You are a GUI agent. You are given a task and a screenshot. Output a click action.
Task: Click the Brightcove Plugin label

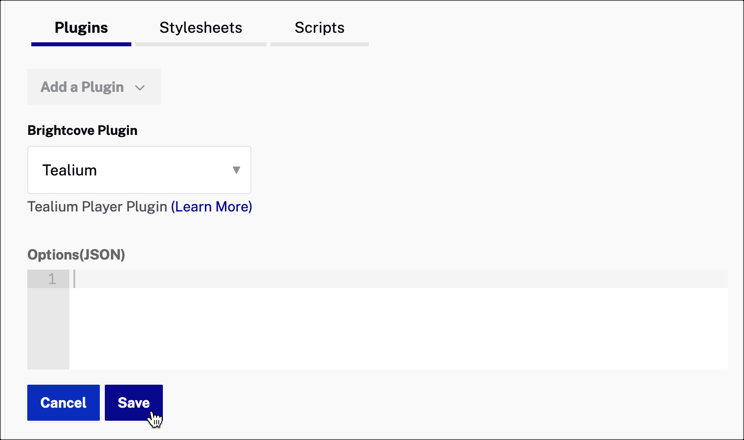click(x=82, y=131)
